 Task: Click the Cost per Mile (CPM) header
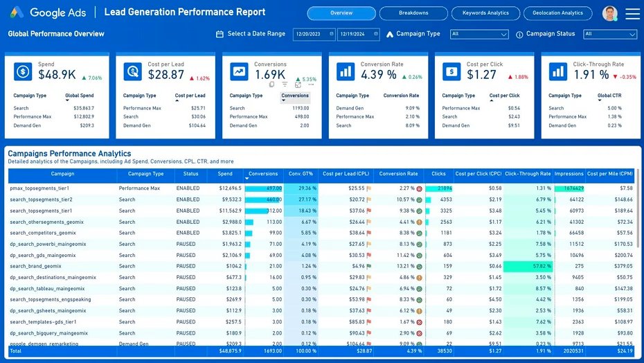610,174
